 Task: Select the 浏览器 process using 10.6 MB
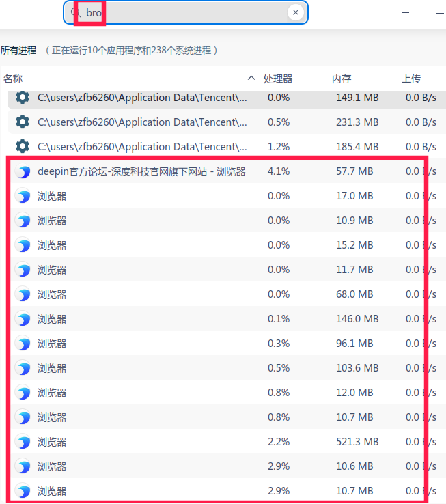coord(227,466)
